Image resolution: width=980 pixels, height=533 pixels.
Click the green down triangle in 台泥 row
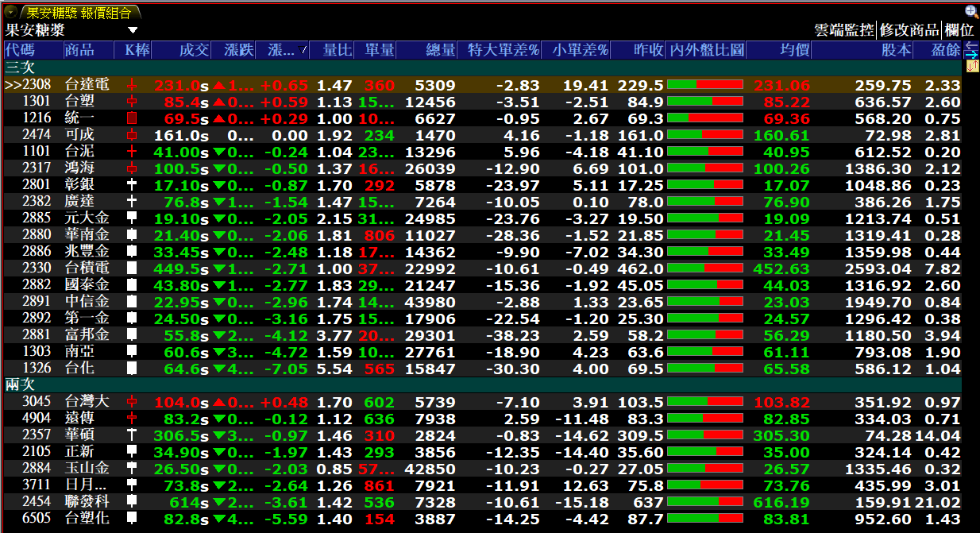coord(218,152)
